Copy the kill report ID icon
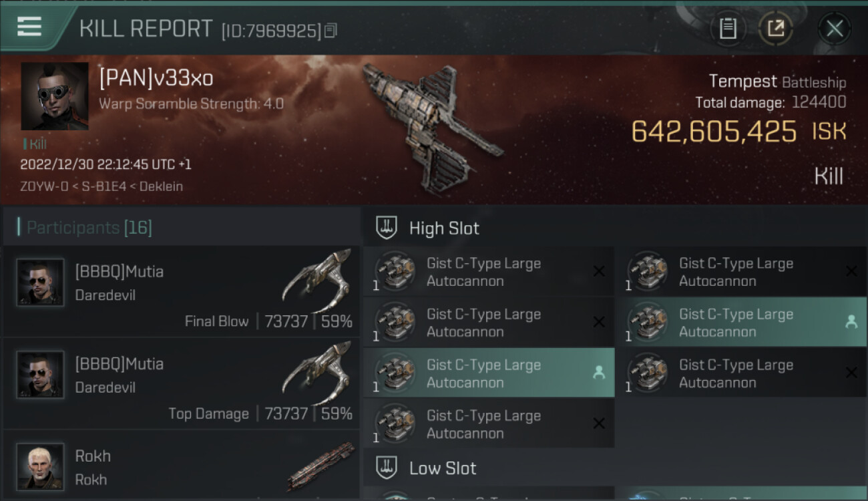The width and height of the screenshot is (868, 501). coord(331,30)
